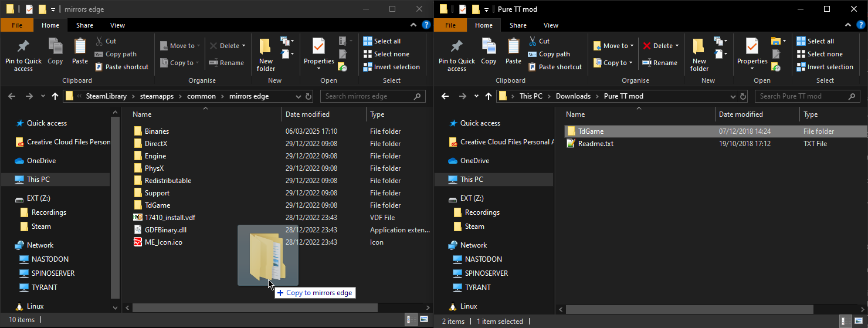Open File tab in Pure TT mod window
Image resolution: width=868 pixels, height=328 pixels.
(450, 25)
